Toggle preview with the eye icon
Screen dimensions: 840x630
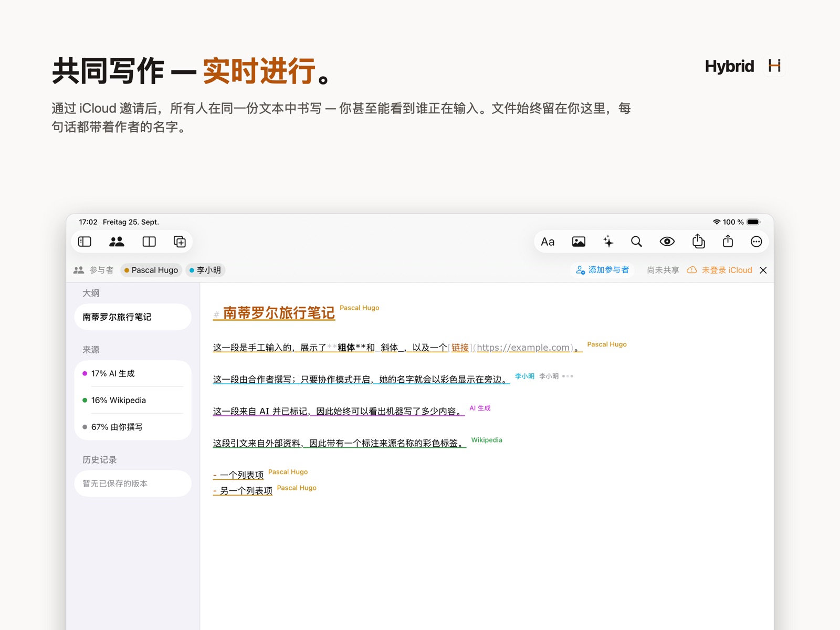[x=667, y=241]
